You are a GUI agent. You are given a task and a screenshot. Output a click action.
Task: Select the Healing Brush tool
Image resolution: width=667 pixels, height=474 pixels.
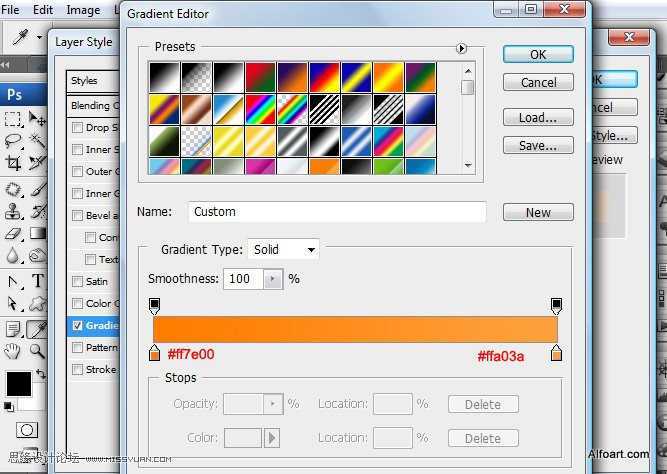coord(13,189)
